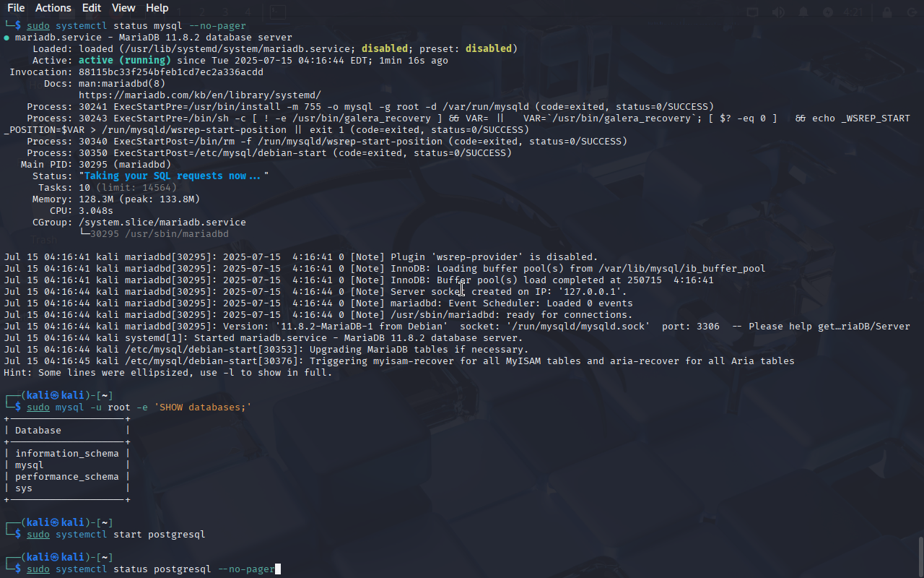Click the log line about 'wsrep-provider' plugin disabled
The height and width of the screenshot is (578, 924).
click(301, 257)
